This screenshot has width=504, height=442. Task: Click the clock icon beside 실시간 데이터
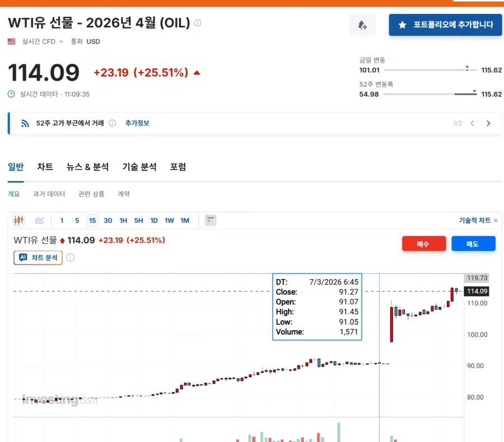(10, 94)
